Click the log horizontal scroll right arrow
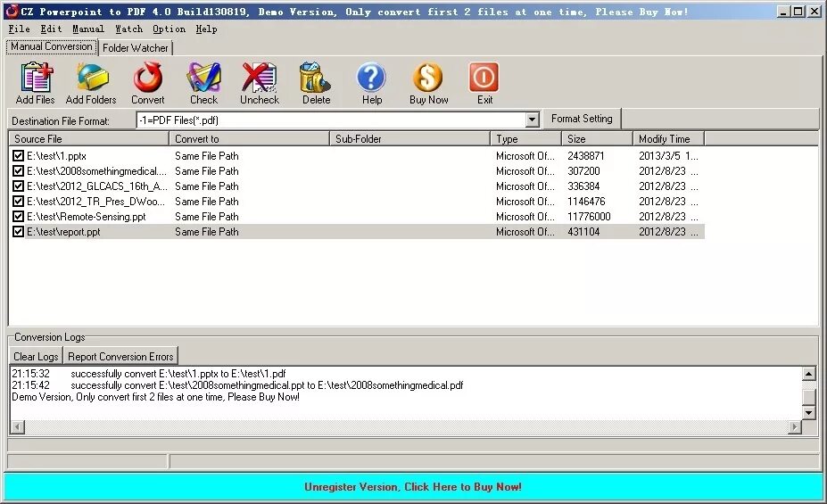Image resolution: width=827 pixels, height=504 pixels. 795,426
